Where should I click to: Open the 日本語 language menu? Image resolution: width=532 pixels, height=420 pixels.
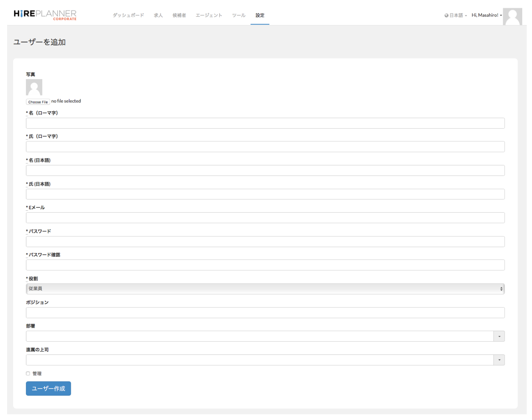[456, 15]
